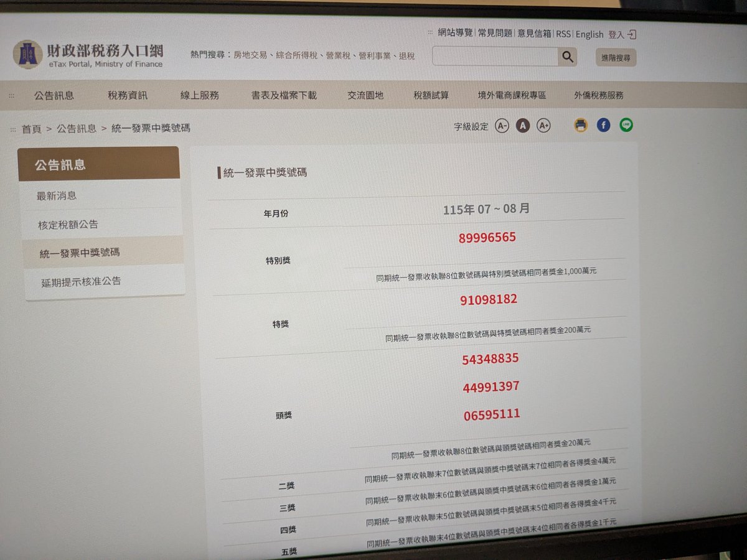Image resolution: width=747 pixels, height=560 pixels.
Task: Open the 稅額試算 menu
Action: [x=431, y=95]
